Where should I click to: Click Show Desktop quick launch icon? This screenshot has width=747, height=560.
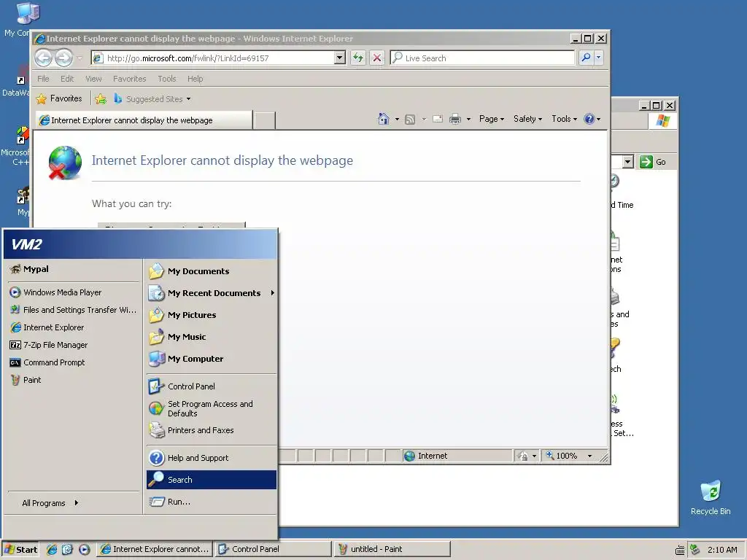tap(67, 549)
